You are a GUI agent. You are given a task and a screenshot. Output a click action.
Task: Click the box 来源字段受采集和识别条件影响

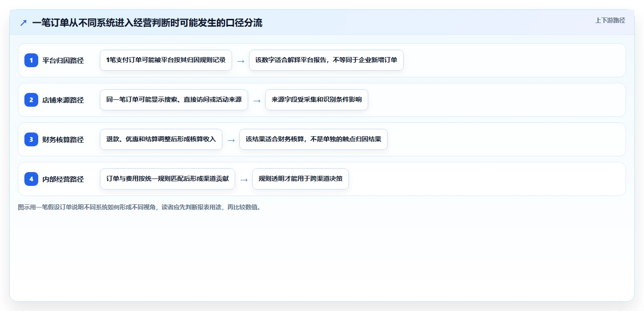click(x=317, y=100)
